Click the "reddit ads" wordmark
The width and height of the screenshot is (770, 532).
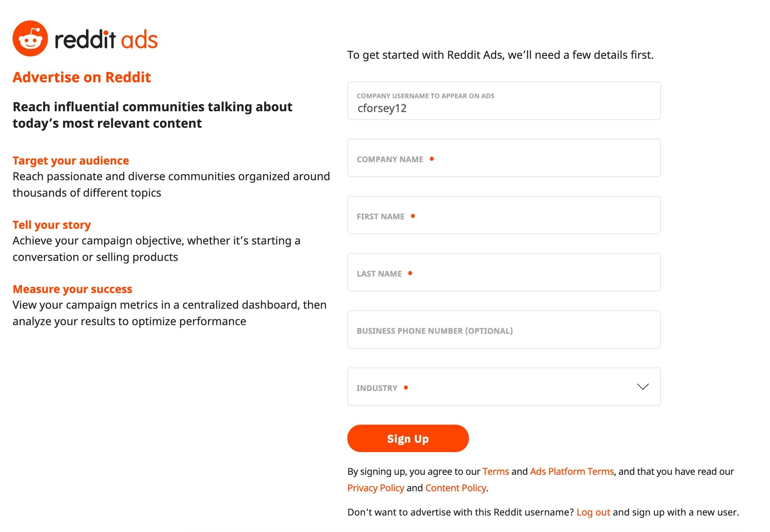(106, 40)
